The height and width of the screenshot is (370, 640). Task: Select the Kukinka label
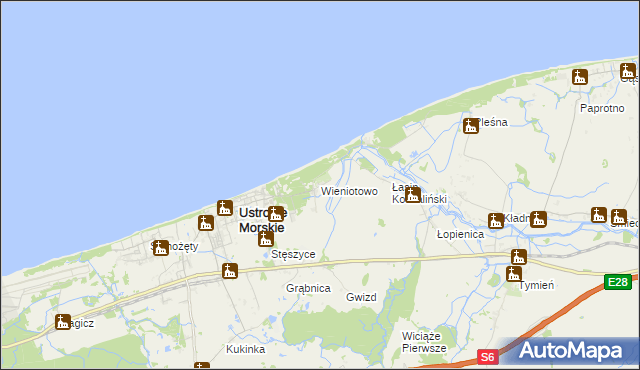[x=245, y=349]
